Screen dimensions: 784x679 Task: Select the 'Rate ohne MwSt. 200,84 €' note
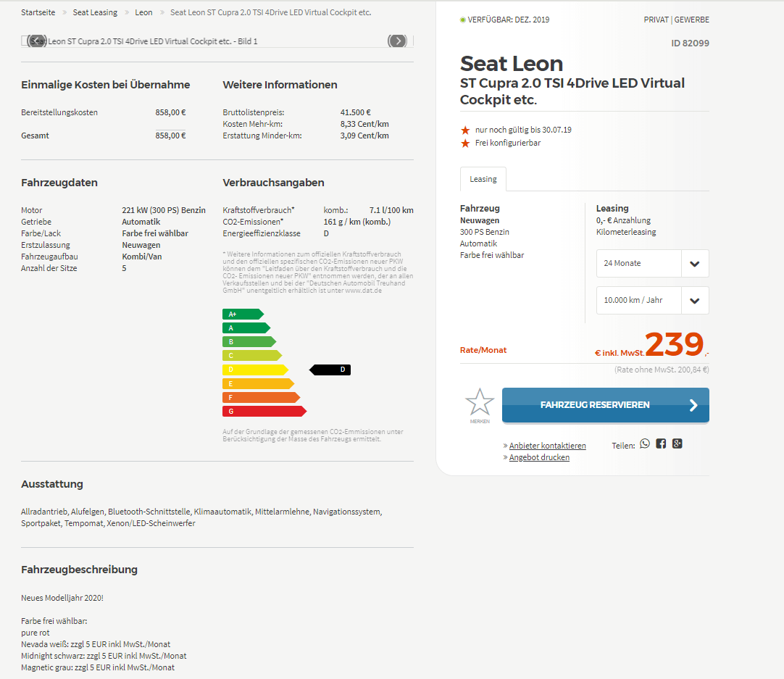(x=662, y=370)
